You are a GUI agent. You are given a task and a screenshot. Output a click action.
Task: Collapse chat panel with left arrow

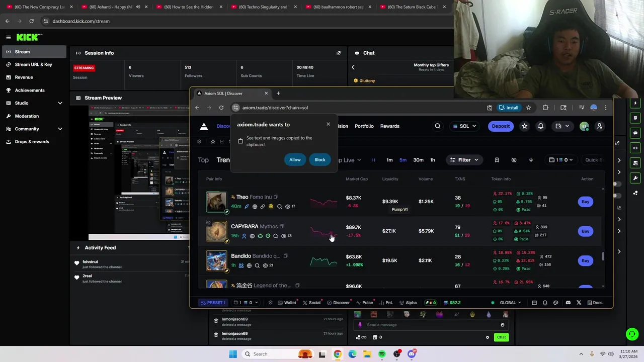pyautogui.click(x=353, y=67)
